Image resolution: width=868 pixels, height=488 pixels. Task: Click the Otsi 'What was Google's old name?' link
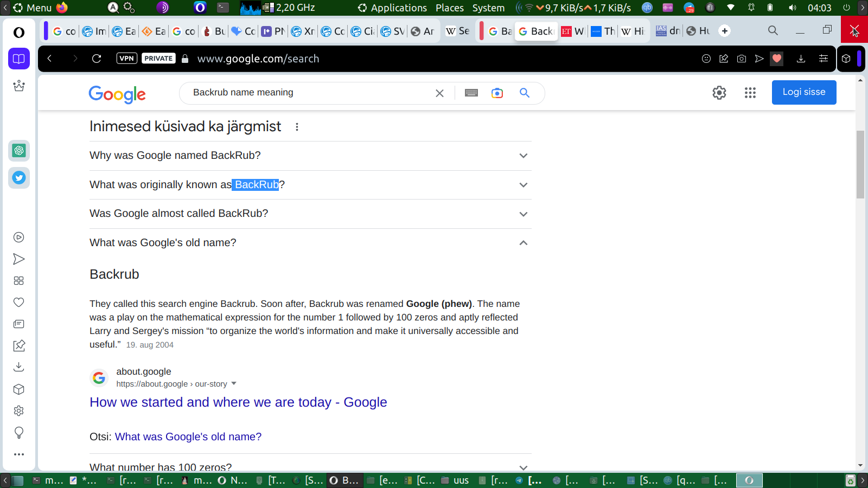(x=188, y=436)
